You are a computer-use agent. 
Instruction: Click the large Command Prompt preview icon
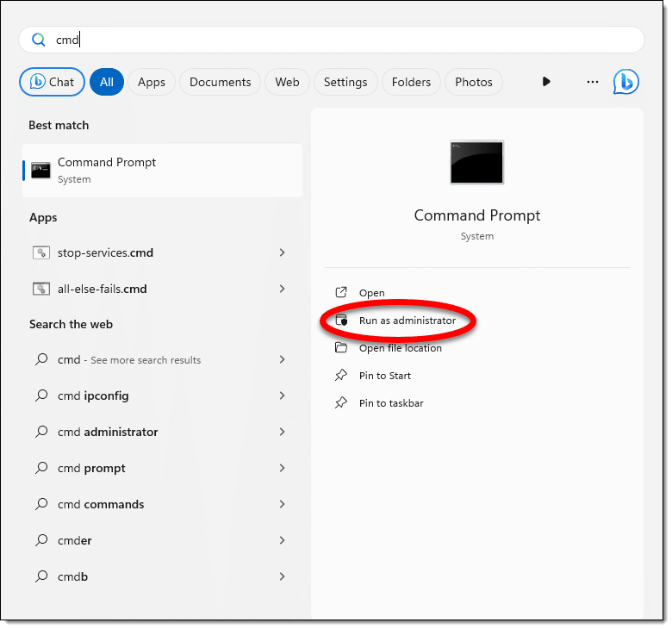(476, 162)
